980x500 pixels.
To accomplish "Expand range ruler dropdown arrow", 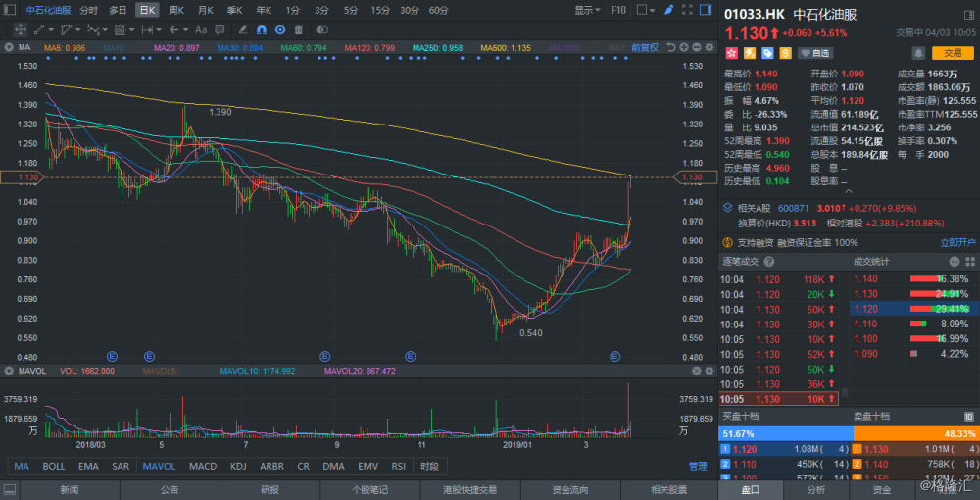I will 160,30.
